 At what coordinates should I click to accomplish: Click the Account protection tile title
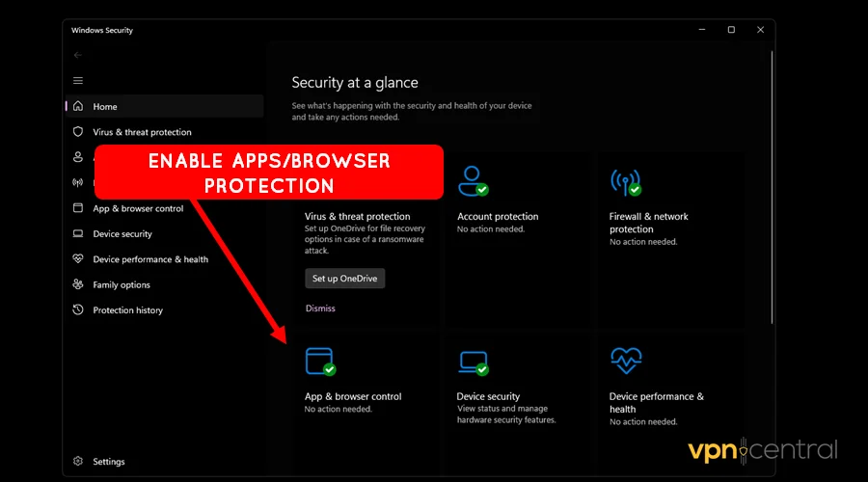tap(498, 216)
